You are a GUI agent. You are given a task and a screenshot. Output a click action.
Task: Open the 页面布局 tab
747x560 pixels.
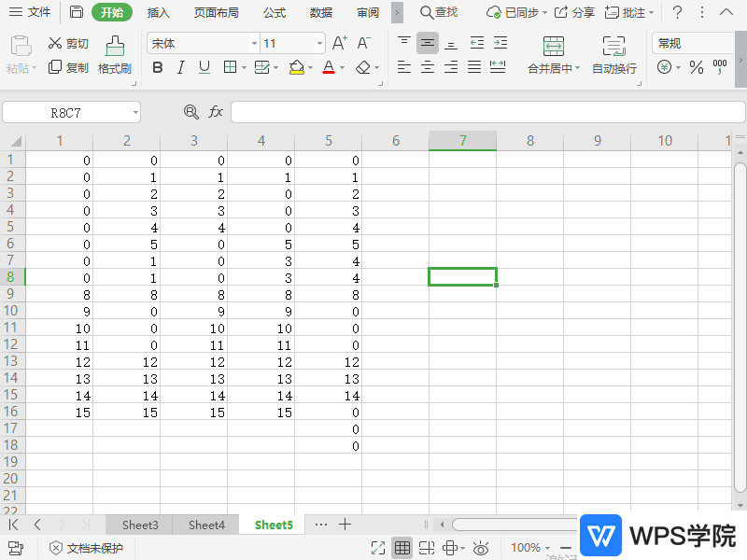pos(217,12)
